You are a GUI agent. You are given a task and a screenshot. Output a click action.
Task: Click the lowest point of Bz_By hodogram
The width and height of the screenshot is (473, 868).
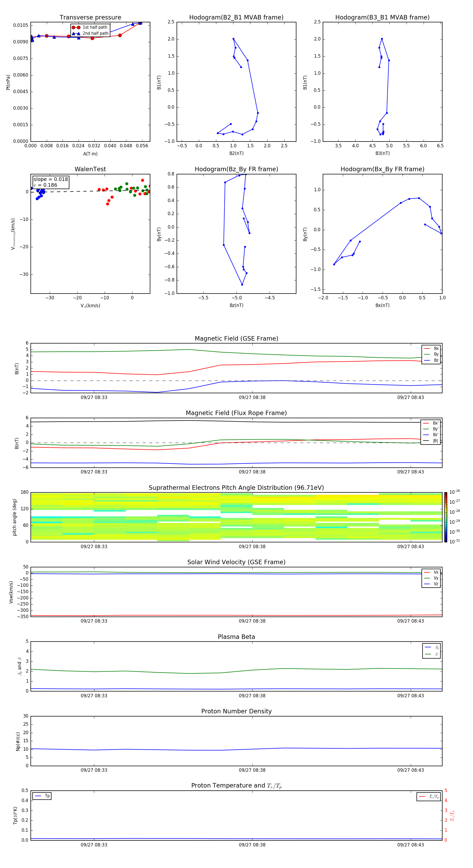(x=242, y=285)
